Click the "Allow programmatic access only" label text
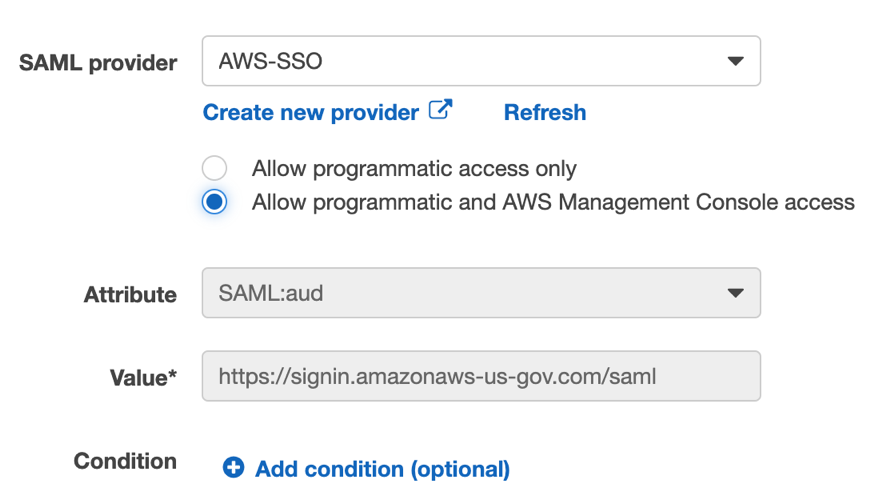This screenshot has height=504, width=875. (414, 169)
